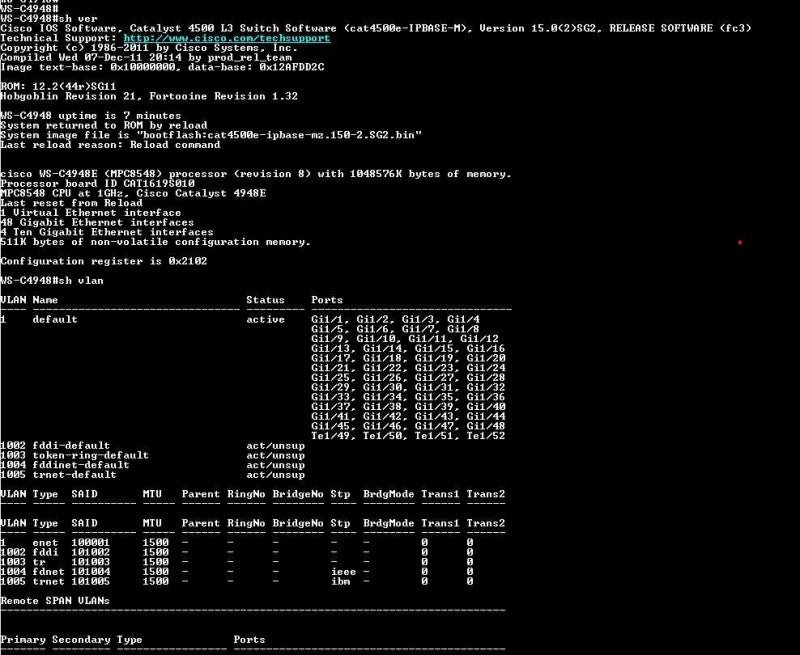
Task: Open the cisco.com techsupport link
Action: 227,38
